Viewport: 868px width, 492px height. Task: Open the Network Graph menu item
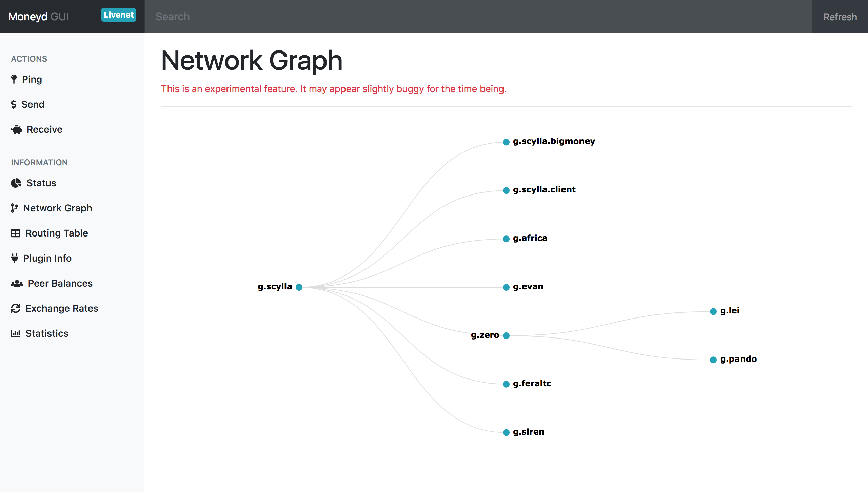click(57, 208)
